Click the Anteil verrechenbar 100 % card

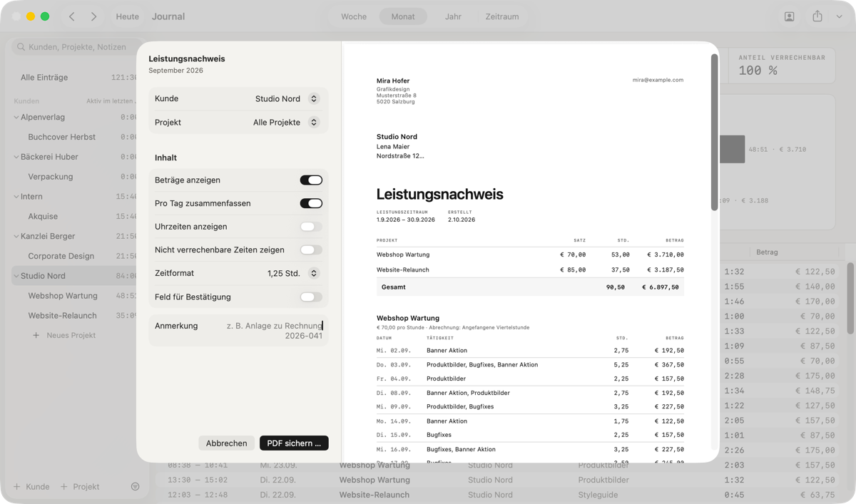[x=783, y=66]
